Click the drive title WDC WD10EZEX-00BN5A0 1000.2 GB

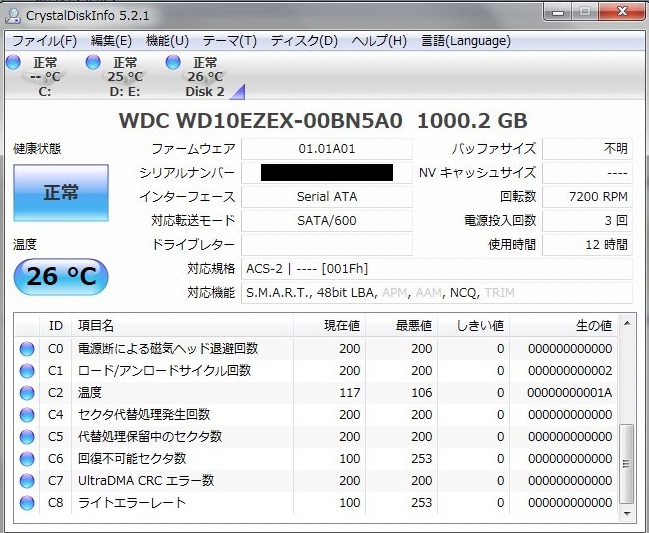(323, 121)
